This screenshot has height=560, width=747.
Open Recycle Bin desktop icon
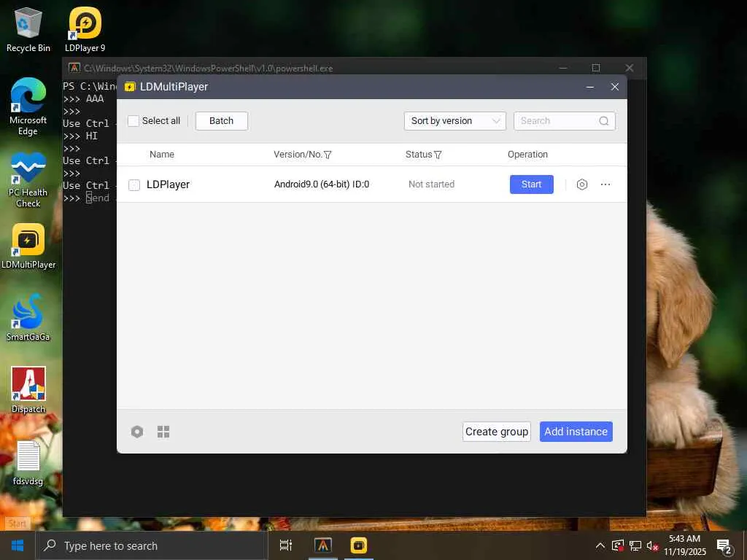pos(28,29)
